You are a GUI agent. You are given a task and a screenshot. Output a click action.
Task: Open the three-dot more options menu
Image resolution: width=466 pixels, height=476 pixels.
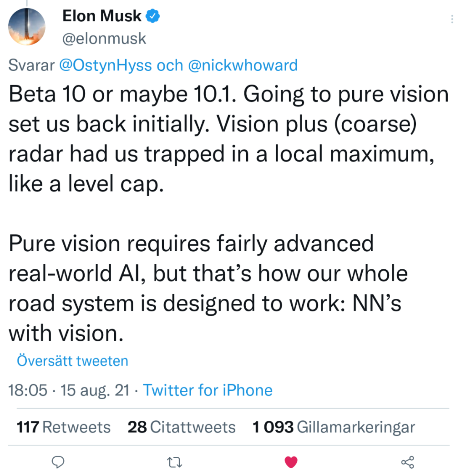452,19
